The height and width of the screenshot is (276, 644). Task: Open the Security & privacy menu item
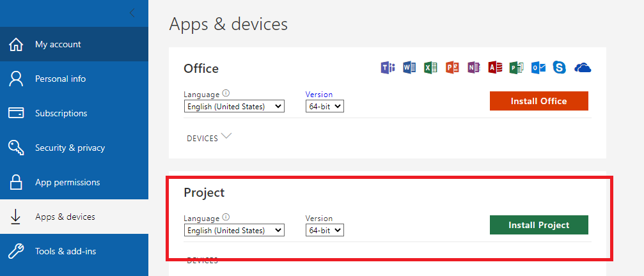point(74,148)
